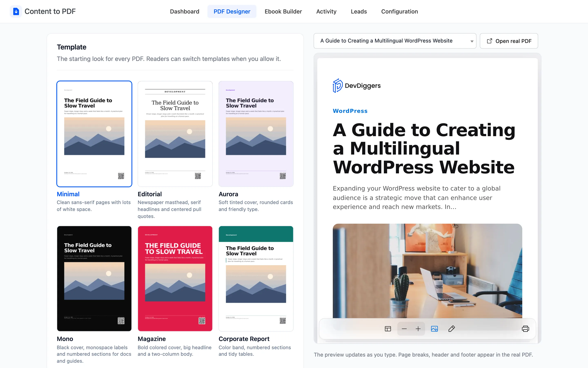Click the desk photo in the preview
Screen dimensions: 588x368
click(427, 271)
